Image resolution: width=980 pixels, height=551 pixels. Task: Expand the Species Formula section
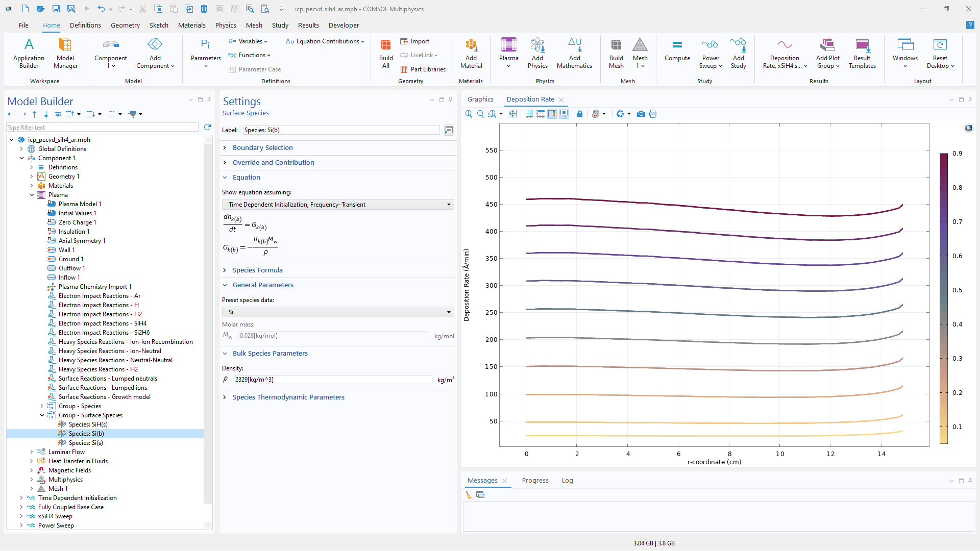[x=257, y=270]
